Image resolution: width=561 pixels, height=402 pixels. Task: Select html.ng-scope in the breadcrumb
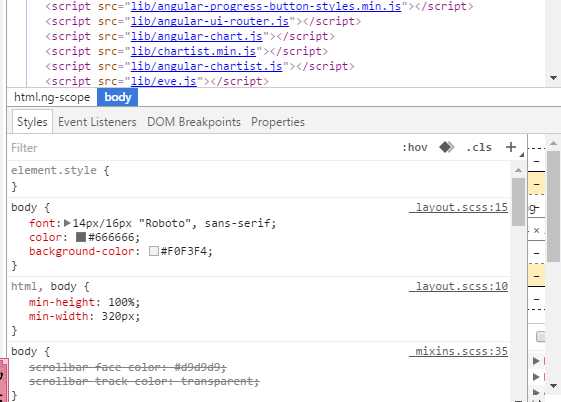52,97
